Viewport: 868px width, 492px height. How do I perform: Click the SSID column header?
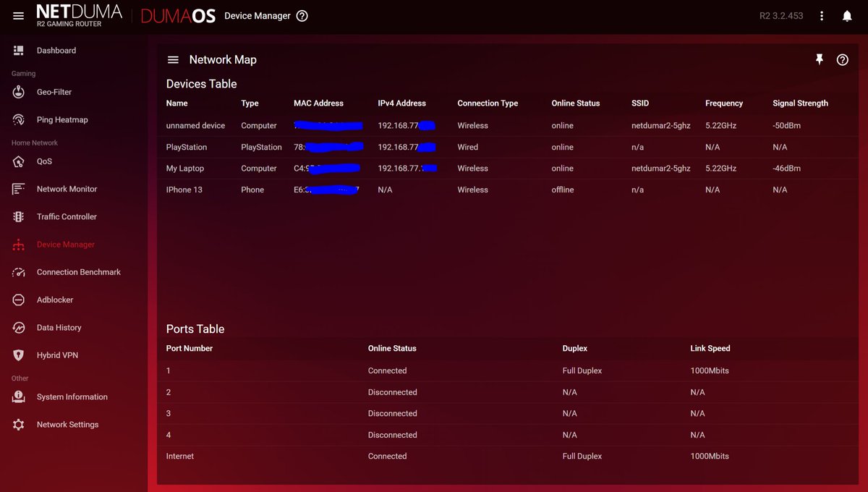click(x=640, y=103)
